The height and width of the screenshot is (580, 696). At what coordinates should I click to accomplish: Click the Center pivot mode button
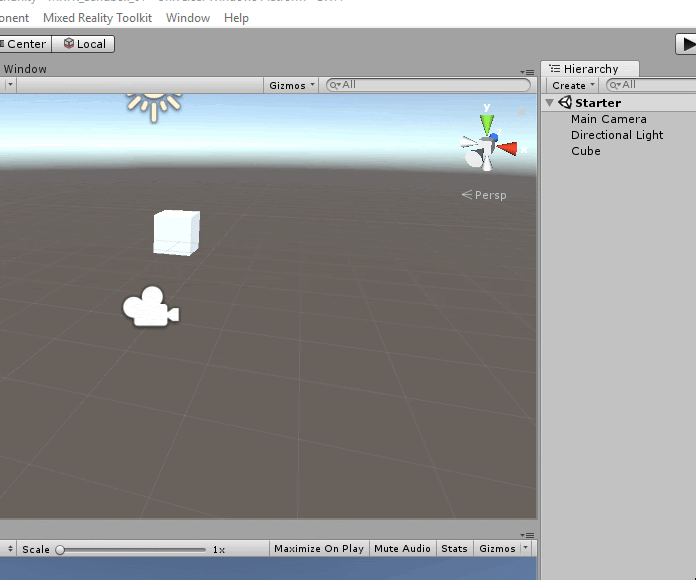[x=25, y=44]
